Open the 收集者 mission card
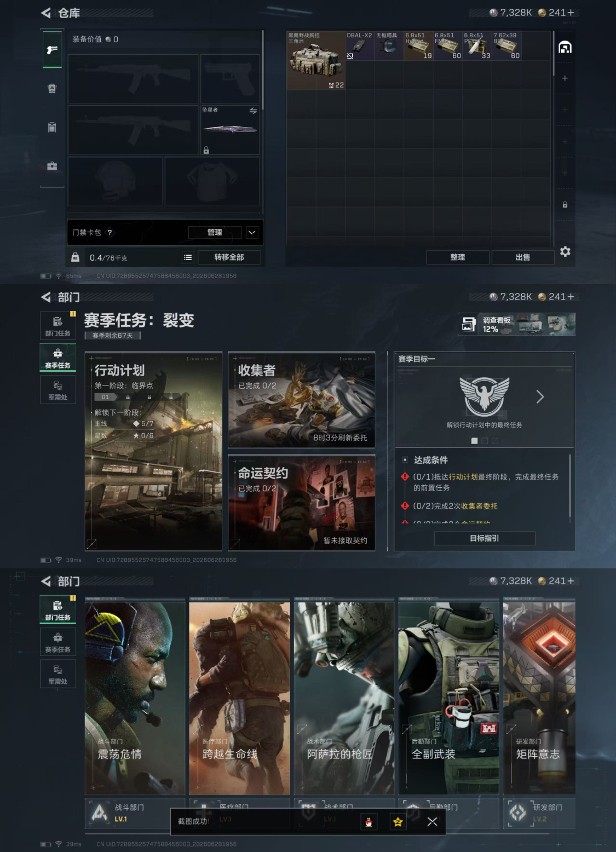The height and width of the screenshot is (852, 616). pyautogui.click(x=302, y=400)
